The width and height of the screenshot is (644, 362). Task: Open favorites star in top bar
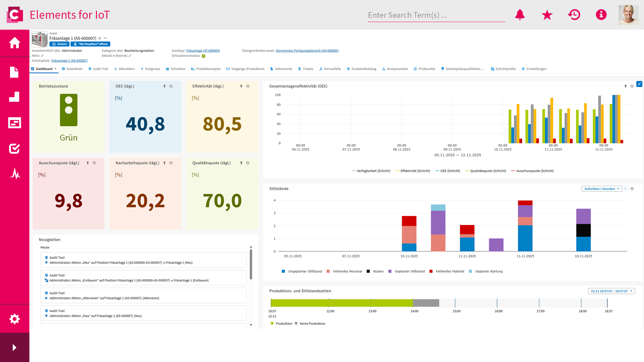coord(547,15)
